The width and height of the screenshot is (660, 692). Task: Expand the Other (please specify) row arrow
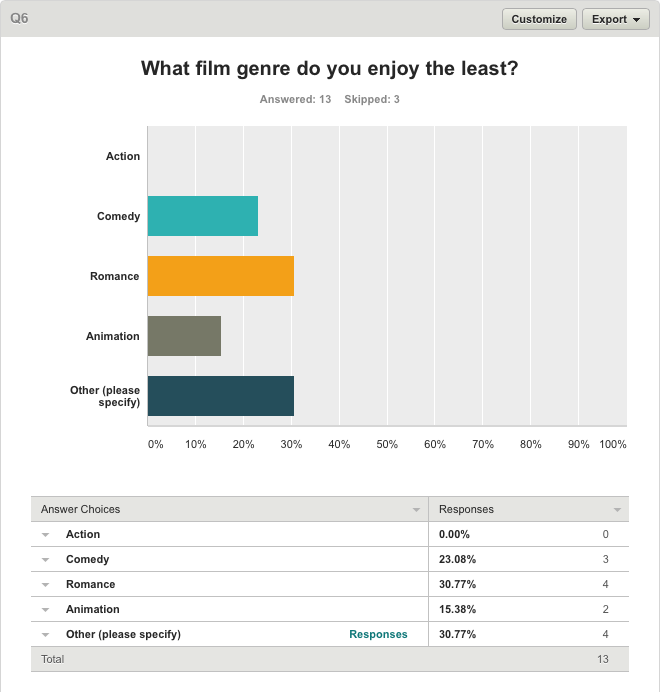point(45,635)
